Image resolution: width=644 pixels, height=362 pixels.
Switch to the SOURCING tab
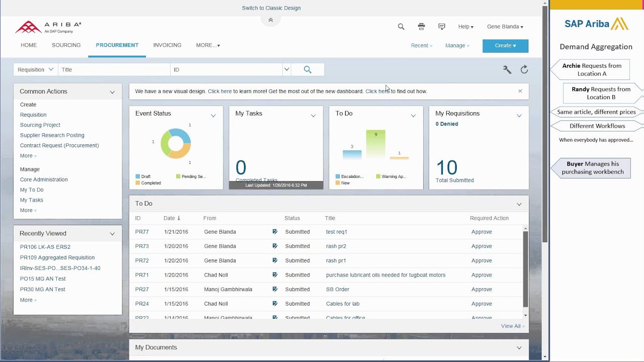[66, 45]
